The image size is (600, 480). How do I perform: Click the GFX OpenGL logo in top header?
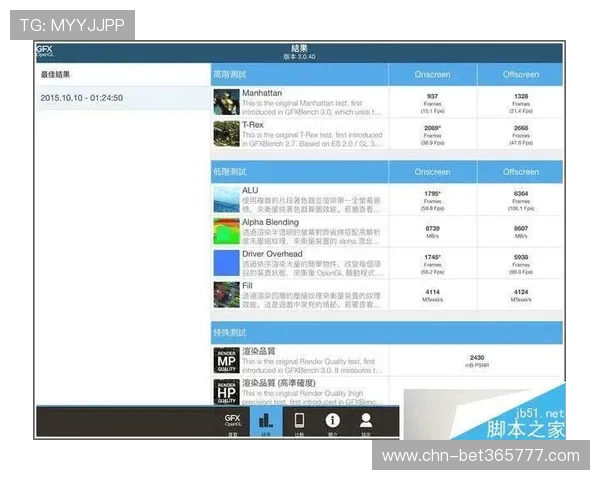point(44,51)
